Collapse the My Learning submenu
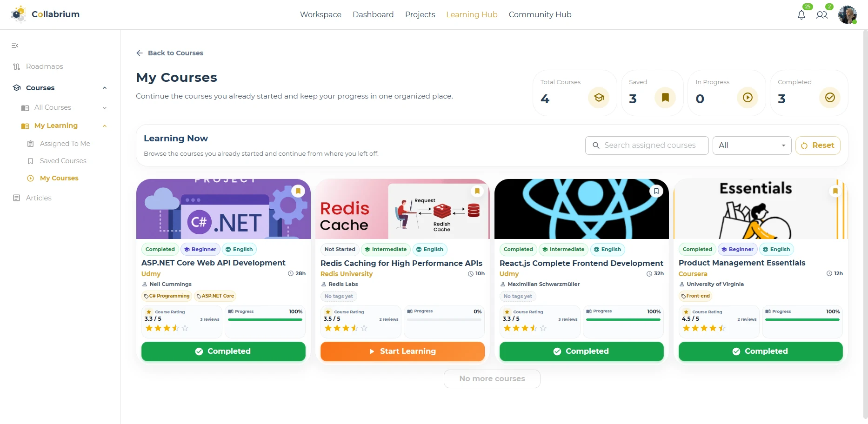868x424 pixels. 105,126
